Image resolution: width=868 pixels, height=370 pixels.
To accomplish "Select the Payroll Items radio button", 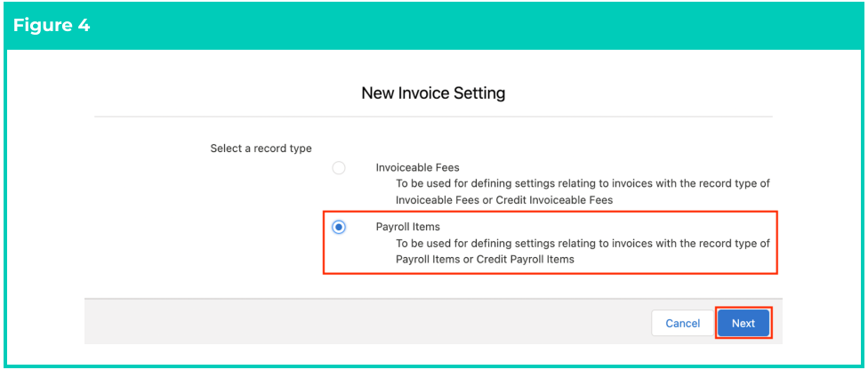I will [x=339, y=227].
